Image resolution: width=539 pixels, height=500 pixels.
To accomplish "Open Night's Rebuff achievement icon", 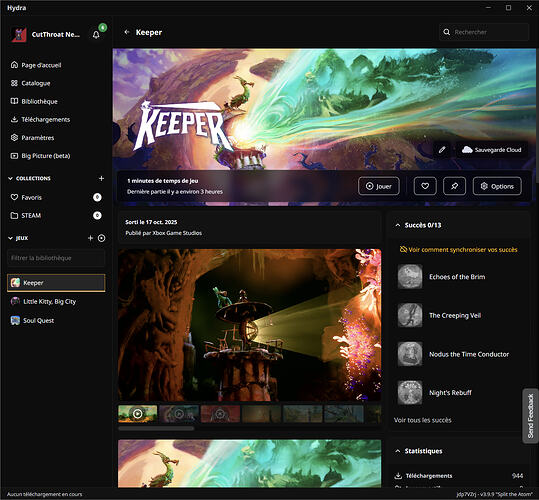I will pyautogui.click(x=410, y=392).
